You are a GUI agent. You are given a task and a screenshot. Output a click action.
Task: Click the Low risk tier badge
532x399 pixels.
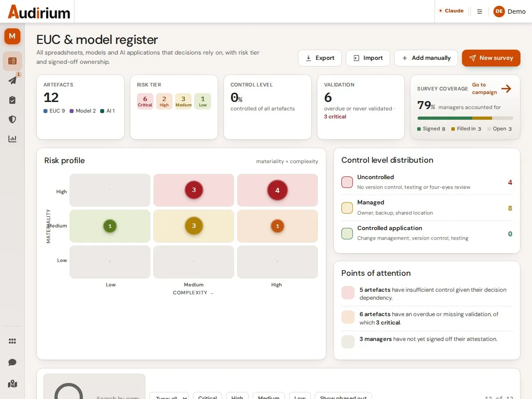click(x=203, y=102)
